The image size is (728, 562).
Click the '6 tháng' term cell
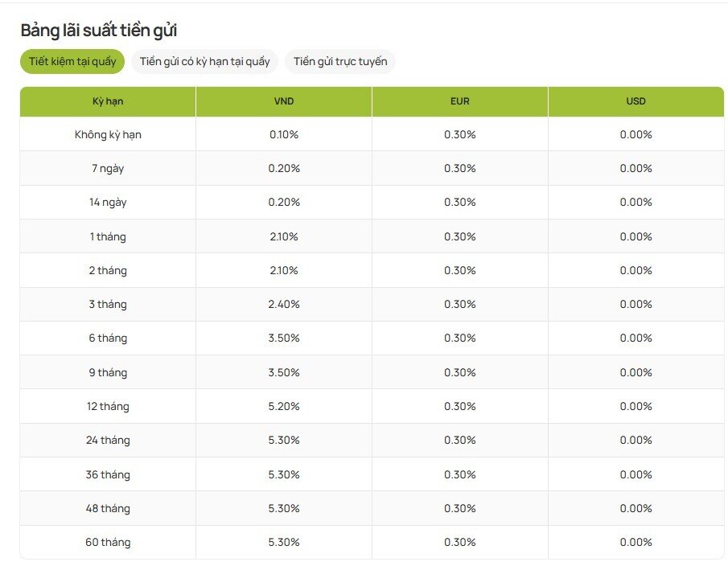click(108, 338)
